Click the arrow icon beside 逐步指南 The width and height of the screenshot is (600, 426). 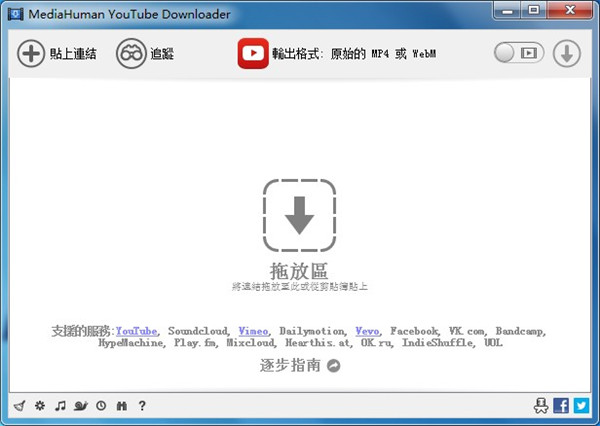tap(334, 366)
